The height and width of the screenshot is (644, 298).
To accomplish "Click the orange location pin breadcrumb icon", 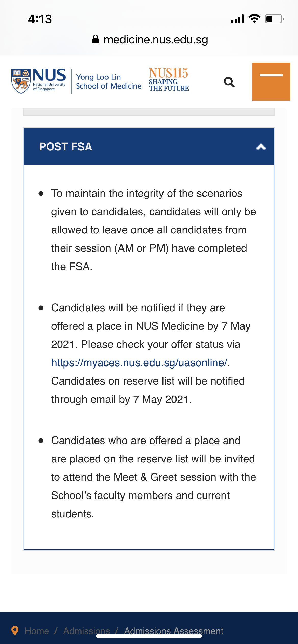I will (x=15, y=631).
